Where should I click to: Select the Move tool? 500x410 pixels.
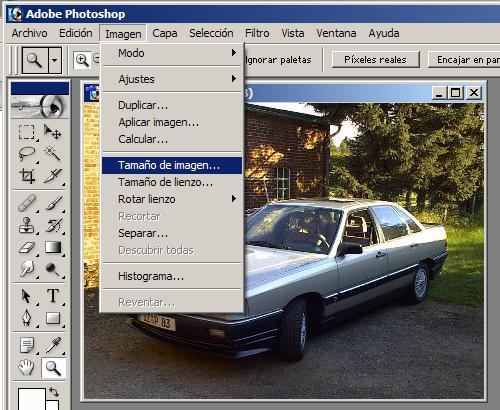tap(52, 132)
